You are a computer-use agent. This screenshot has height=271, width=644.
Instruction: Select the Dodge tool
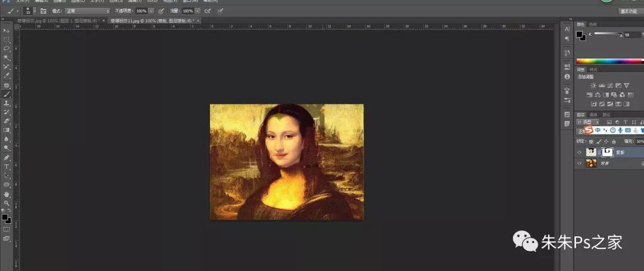point(7,148)
